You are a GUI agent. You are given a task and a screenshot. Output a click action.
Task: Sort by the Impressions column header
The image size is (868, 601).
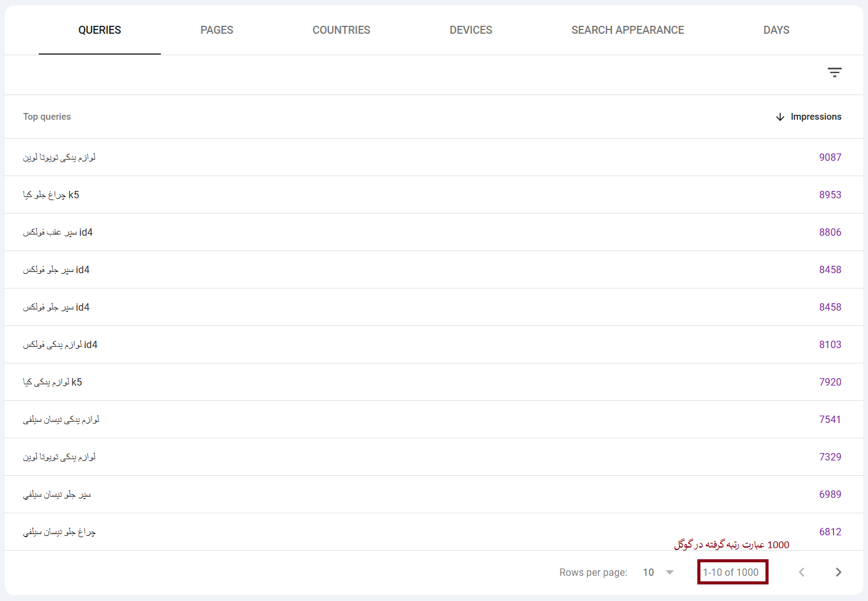816,117
